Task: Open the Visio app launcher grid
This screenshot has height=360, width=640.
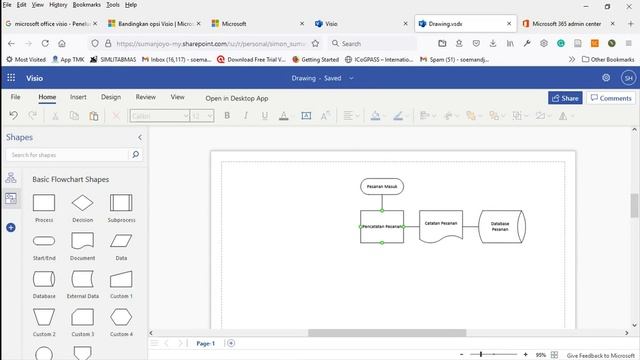Action: tap(11, 78)
